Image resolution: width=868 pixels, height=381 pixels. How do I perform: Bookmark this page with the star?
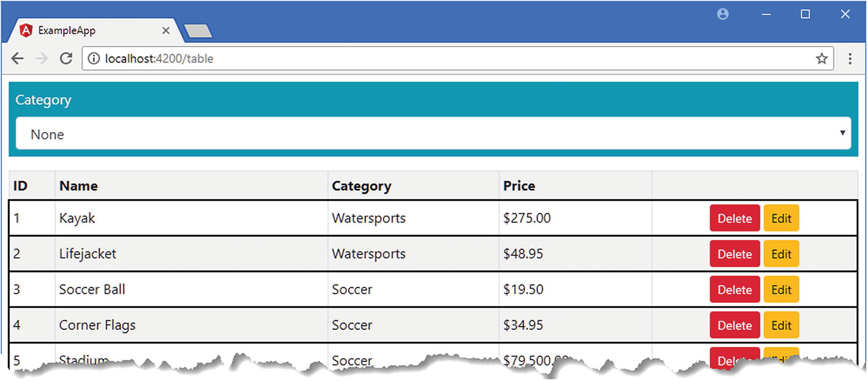822,59
